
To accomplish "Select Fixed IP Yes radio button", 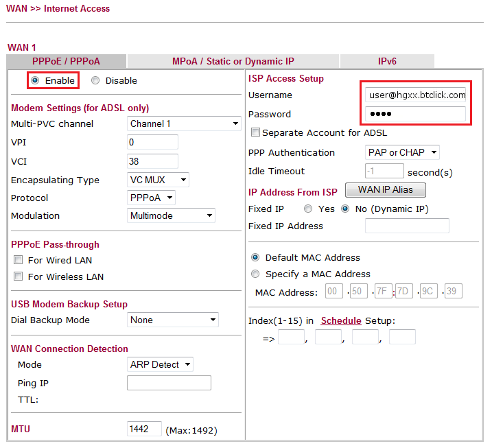I will (x=308, y=209).
